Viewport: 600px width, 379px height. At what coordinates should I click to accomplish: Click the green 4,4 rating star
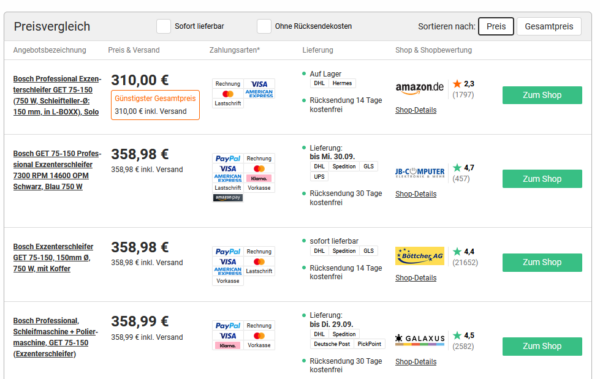(x=457, y=251)
